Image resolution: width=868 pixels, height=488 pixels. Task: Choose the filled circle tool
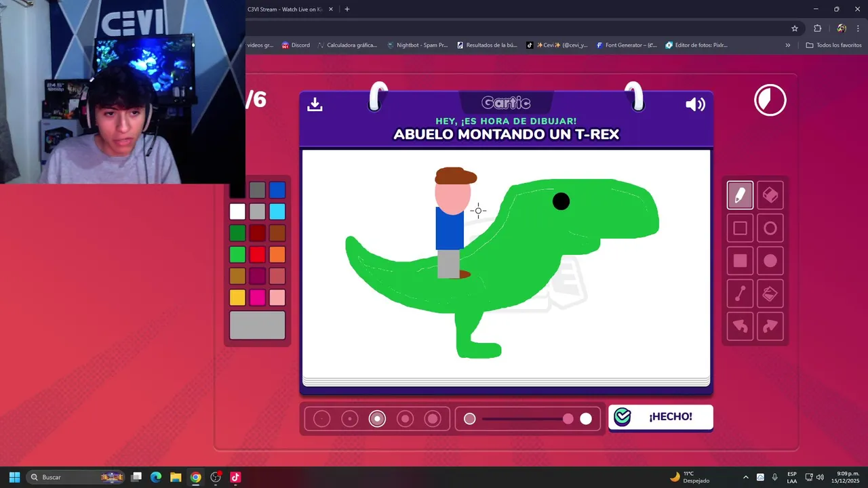(770, 261)
